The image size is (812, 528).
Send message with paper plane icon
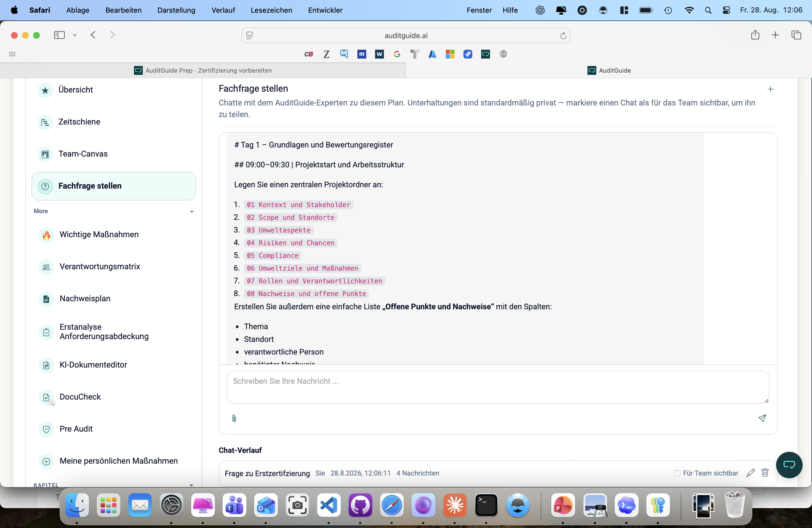pos(762,418)
